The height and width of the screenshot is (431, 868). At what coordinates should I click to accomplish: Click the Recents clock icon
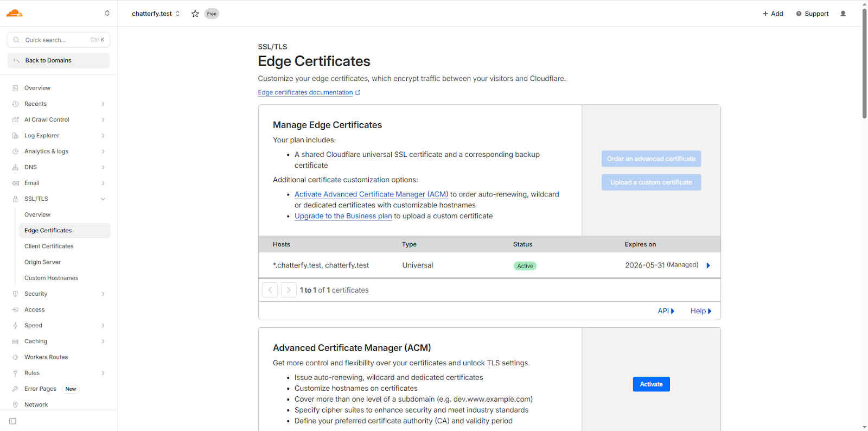(15, 104)
